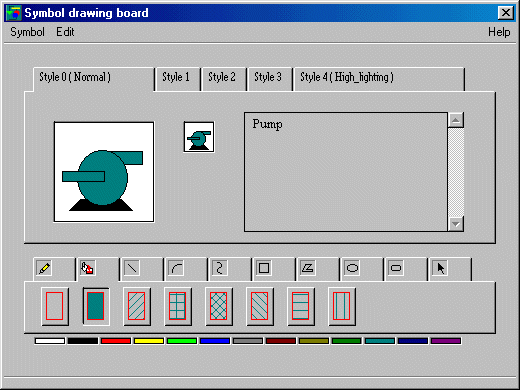Screen dimensions: 520x390
Task: Activate the curved spline tool
Action: (x=220, y=268)
